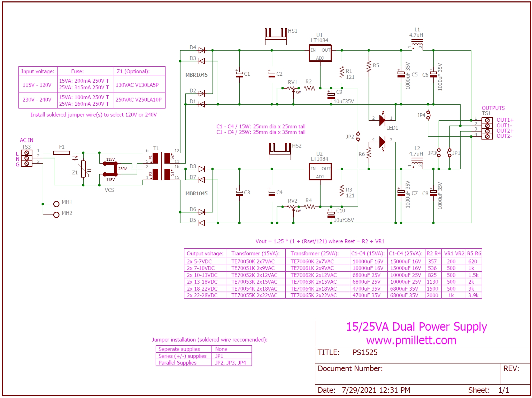Select the TE70052K 2x12VAC table cell
This screenshot has width=532, height=398.
coord(254,275)
